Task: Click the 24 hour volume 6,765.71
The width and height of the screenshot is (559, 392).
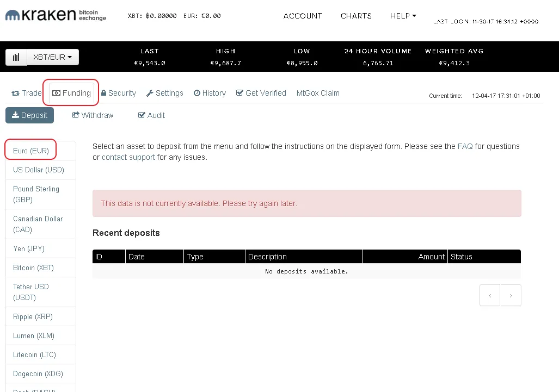Action: 378,63
